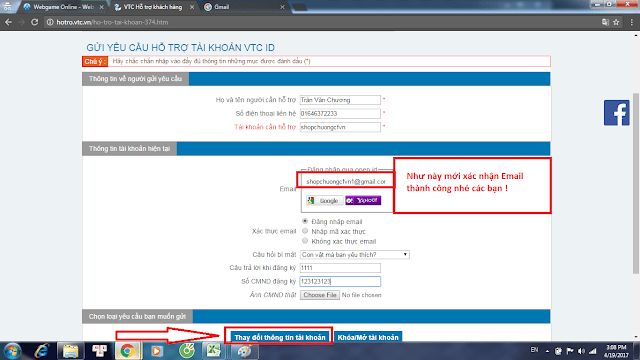Viewport: 640px width, 360px height.
Task: Click the site info icon before the URL
Action: click(x=50, y=22)
